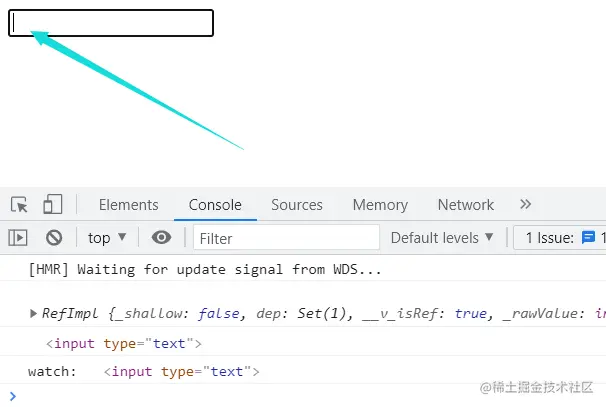Activate the inspect element picker icon
The image size is (606, 407).
(x=19, y=204)
